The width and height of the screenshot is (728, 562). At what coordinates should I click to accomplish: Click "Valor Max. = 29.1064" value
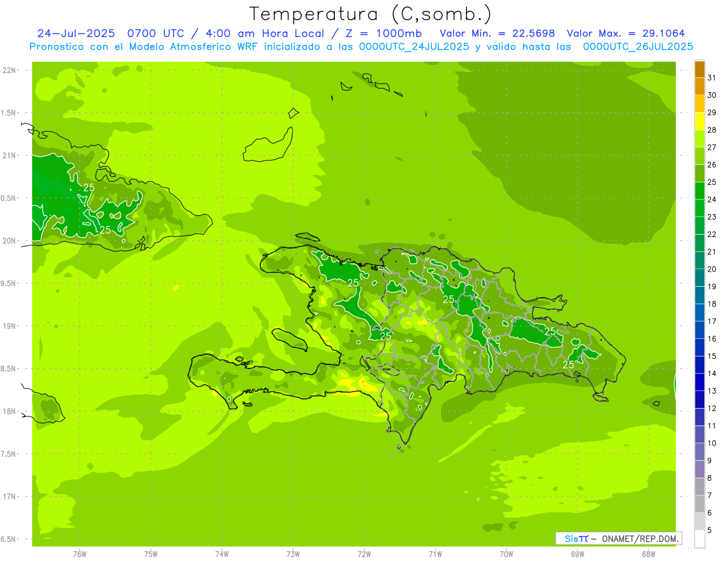coord(626,33)
